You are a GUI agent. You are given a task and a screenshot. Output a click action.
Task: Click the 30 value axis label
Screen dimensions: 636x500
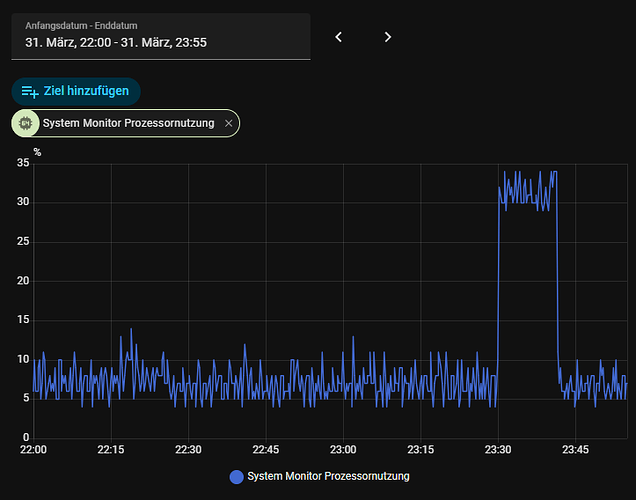coord(23,202)
